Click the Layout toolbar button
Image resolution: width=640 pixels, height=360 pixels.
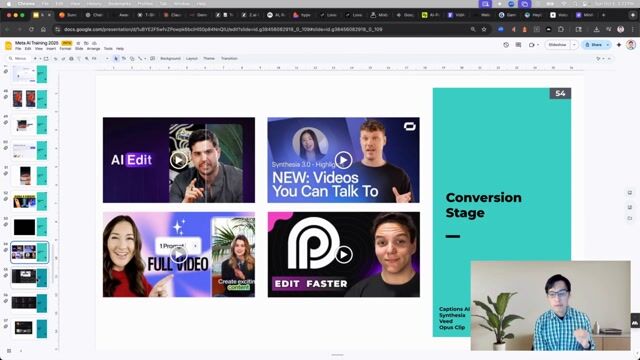(x=192, y=58)
